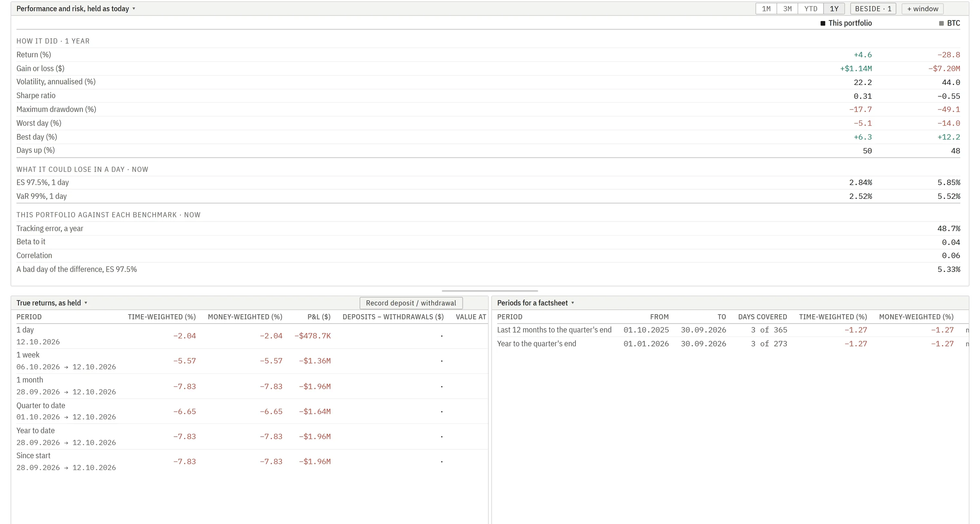The width and height of the screenshot is (980, 524).
Task: Click the 1 day P&L −$478.7K
Action: (x=312, y=336)
